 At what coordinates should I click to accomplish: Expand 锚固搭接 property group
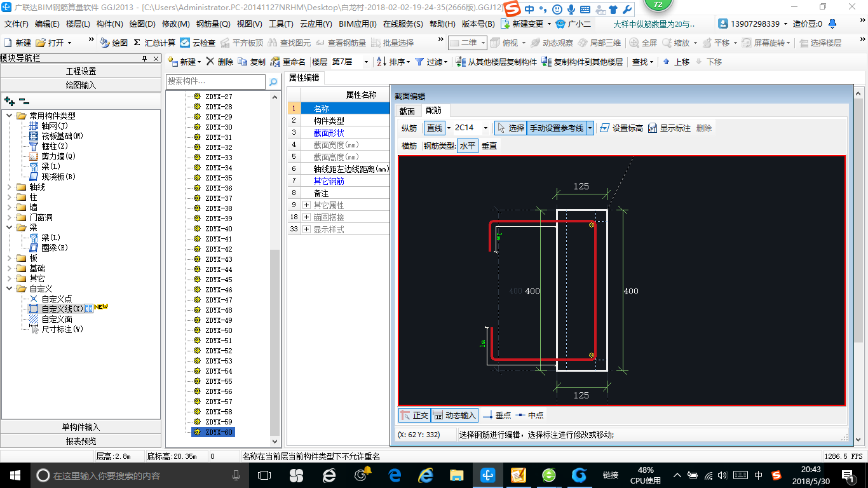(307, 217)
